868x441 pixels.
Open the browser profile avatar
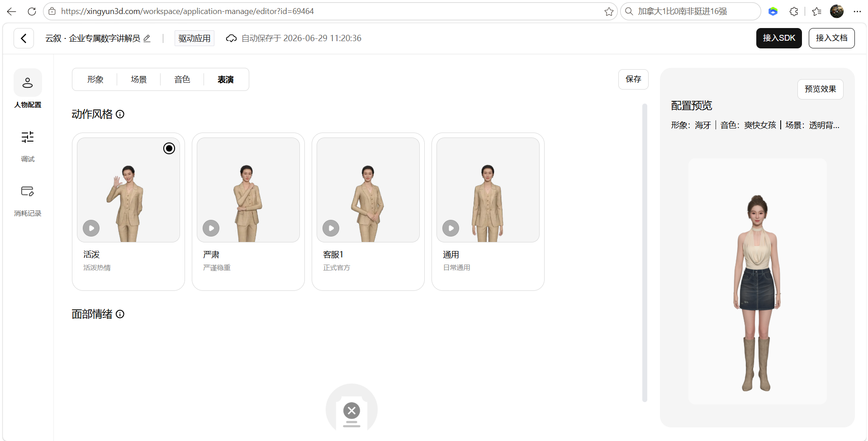[837, 11]
